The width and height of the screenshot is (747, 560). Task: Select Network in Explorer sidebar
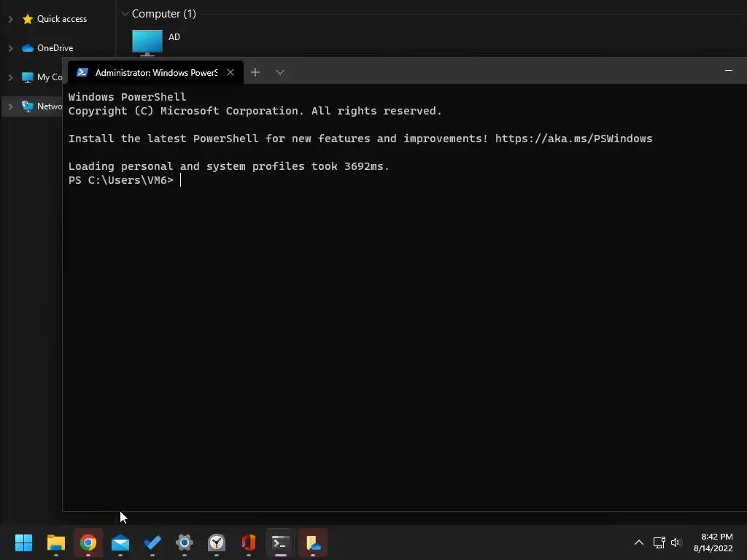click(x=42, y=106)
